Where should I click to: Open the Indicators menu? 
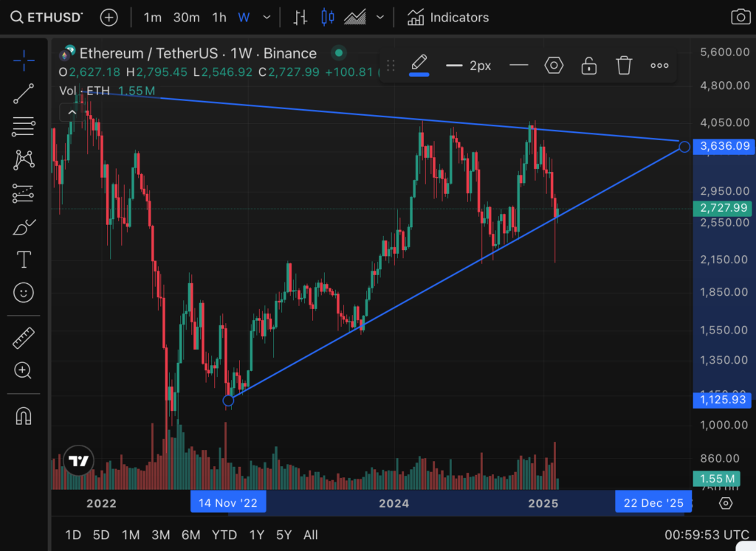click(x=448, y=18)
